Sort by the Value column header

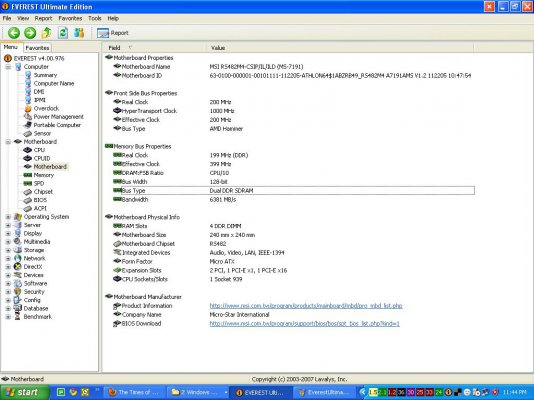(340, 48)
